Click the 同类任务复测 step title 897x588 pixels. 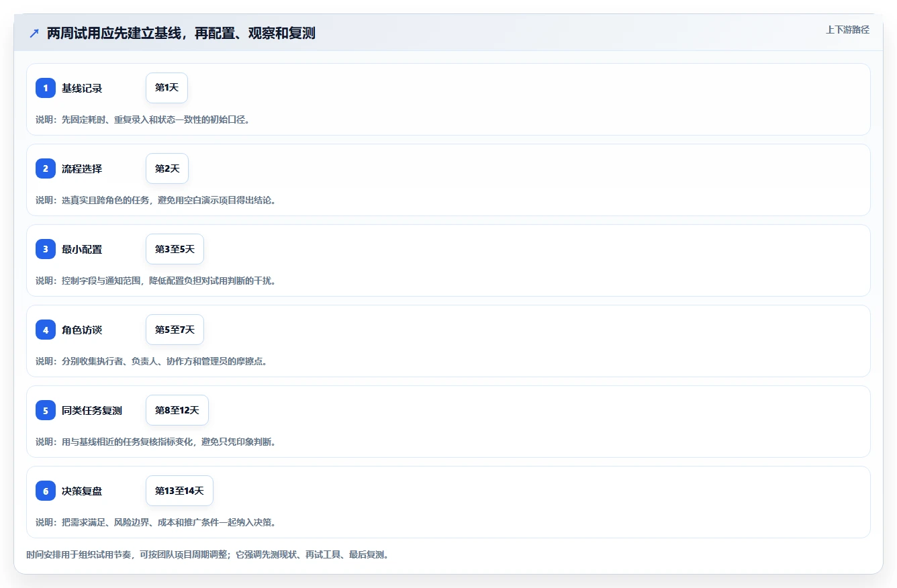92,410
